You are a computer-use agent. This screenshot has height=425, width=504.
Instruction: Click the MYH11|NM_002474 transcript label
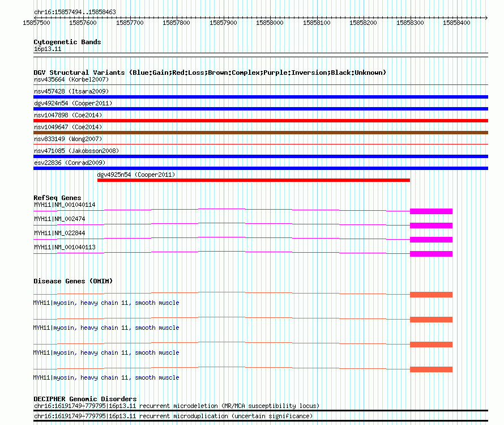(x=59, y=219)
